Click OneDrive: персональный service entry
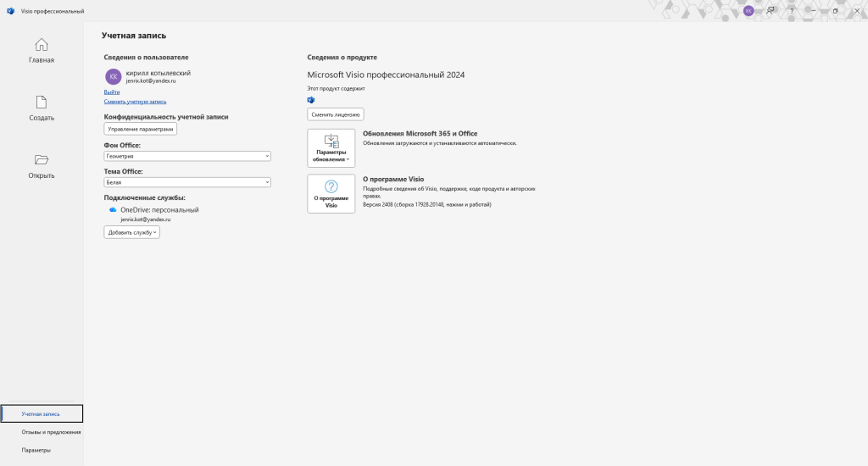This screenshot has height=466, width=868. pyautogui.click(x=159, y=210)
